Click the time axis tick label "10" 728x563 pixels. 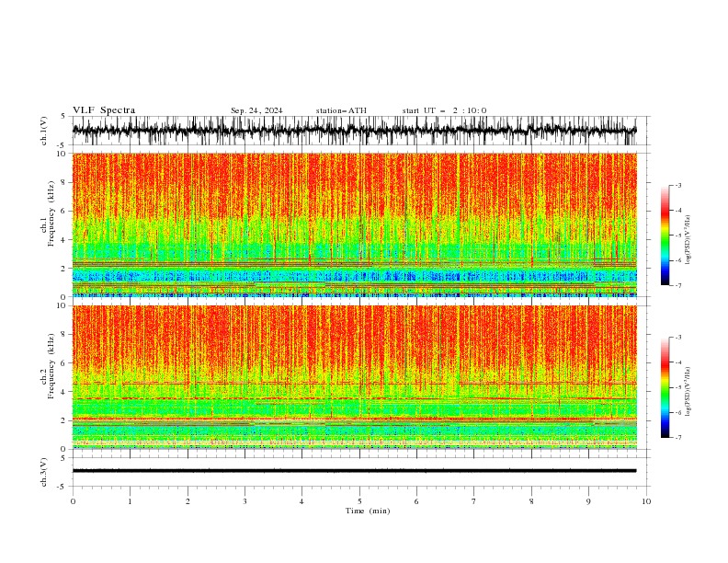646,501
